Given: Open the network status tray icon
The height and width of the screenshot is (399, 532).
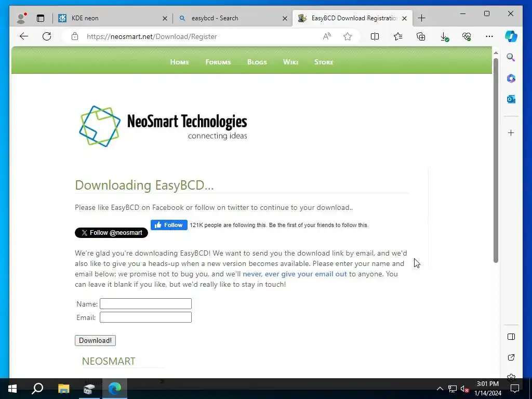Looking at the screenshot, I should 453,389.
